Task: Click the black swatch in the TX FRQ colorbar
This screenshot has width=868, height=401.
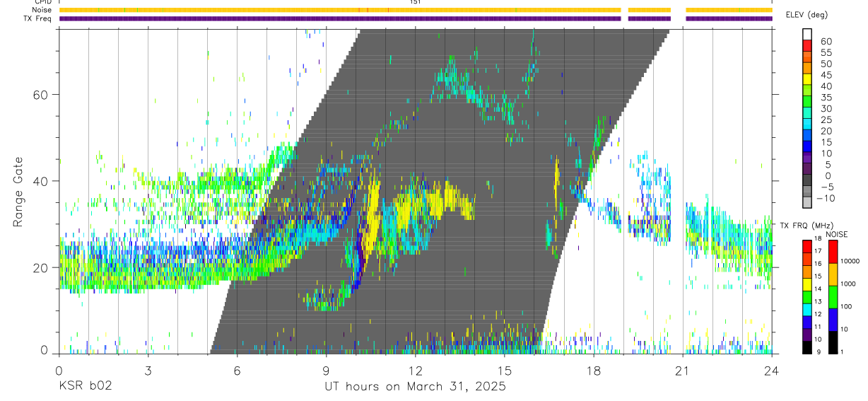Action: [807, 348]
